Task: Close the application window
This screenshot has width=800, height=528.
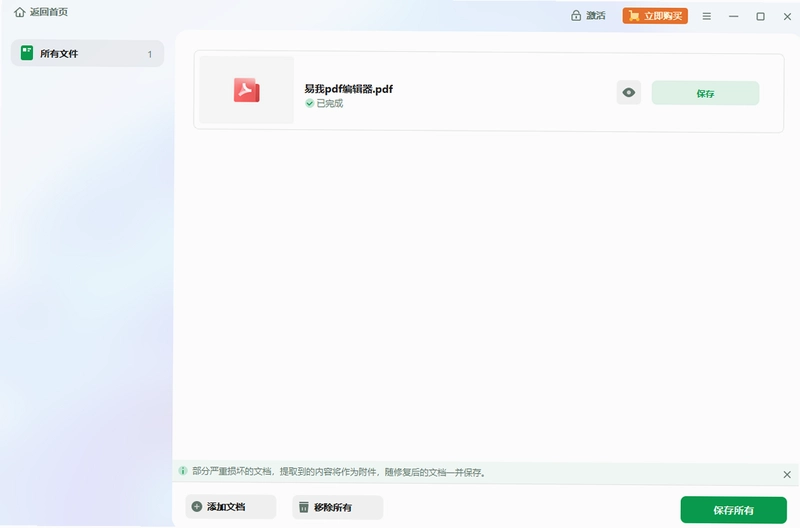Action: point(787,16)
